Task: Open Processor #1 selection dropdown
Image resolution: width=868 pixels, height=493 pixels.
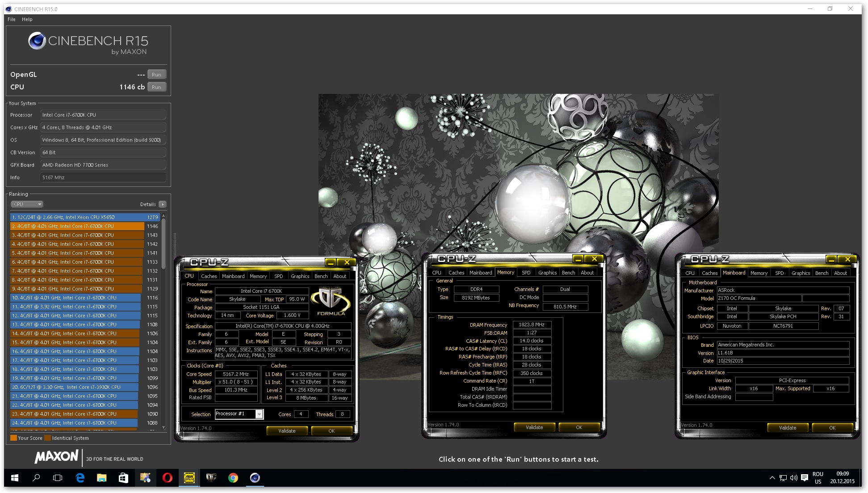Action: click(x=239, y=414)
